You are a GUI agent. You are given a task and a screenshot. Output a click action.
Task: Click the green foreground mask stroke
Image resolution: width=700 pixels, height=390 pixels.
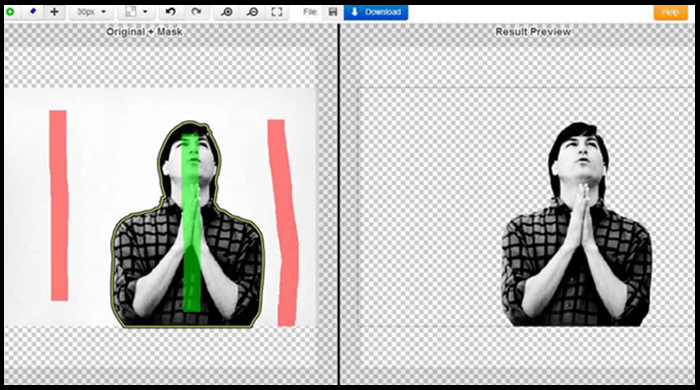tap(191, 223)
